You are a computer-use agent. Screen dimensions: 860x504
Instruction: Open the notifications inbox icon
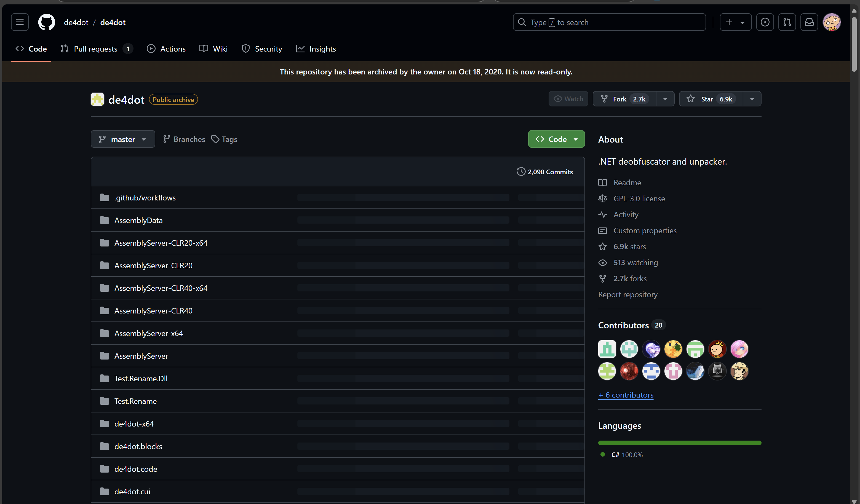[x=809, y=22]
